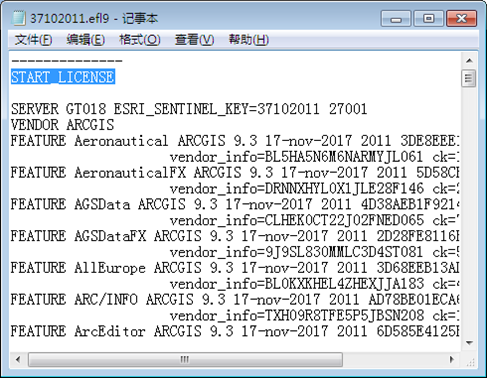Click the FEATURE ArcEditor line
This screenshot has height=378, width=487.
coord(235,331)
